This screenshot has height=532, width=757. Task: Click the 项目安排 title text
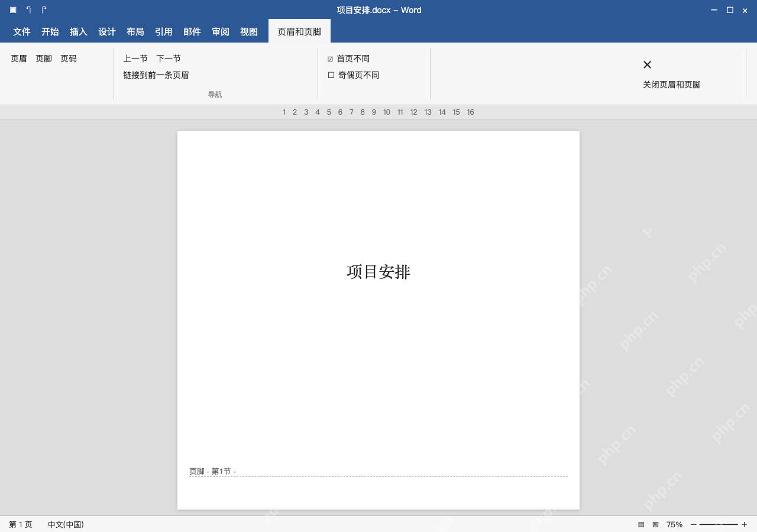tap(378, 272)
